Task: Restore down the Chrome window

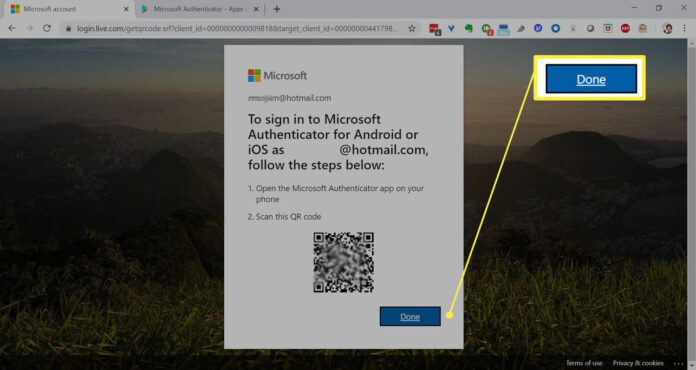Action: pos(659,8)
